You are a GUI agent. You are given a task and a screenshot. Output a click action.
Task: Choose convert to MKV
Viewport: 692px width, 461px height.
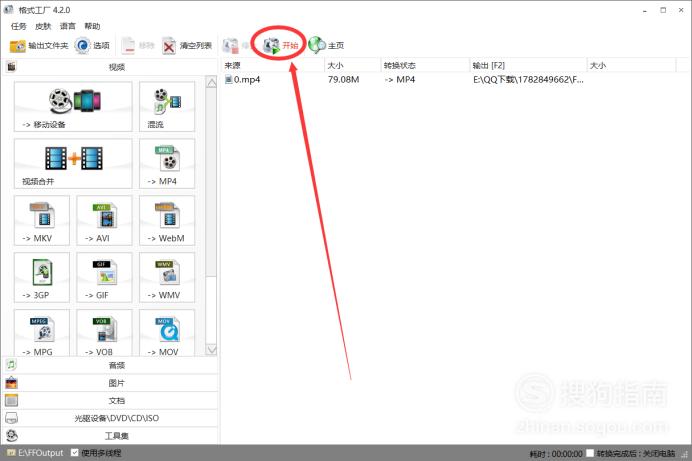click(x=42, y=220)
